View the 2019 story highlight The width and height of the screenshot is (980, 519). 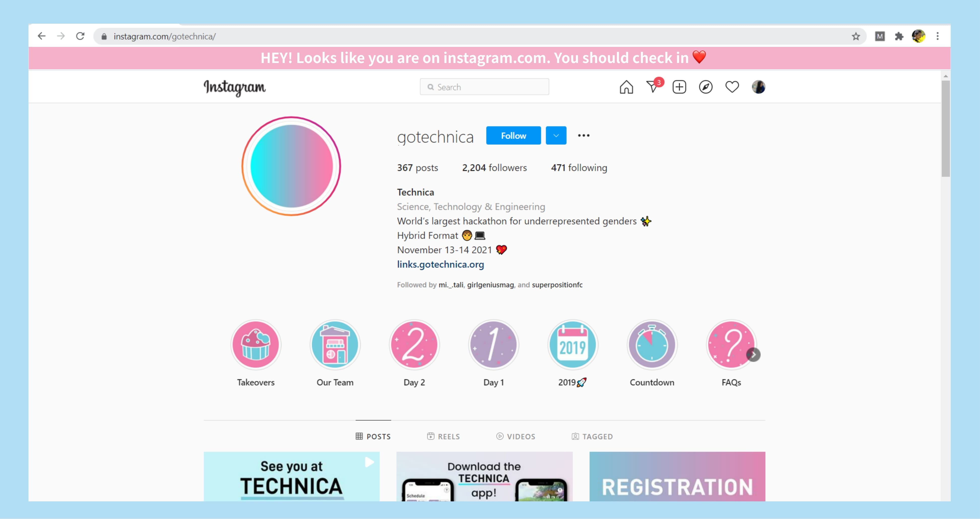click(x=573, y=344)
